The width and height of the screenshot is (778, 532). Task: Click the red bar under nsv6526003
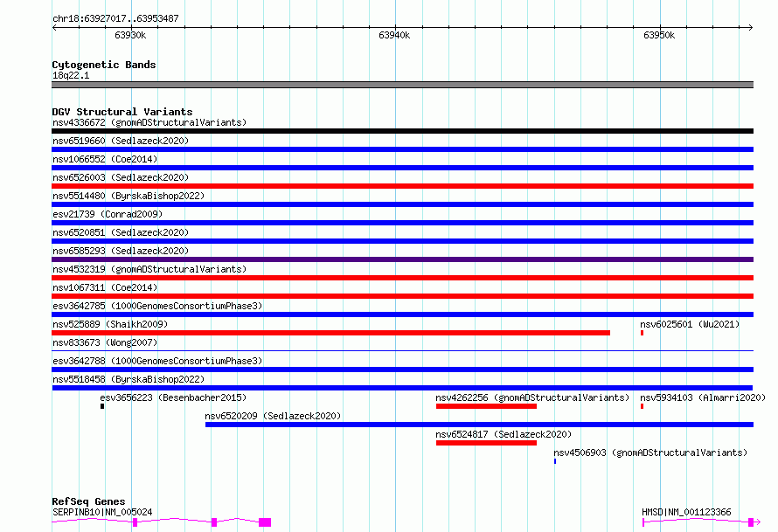[x=402, y=186]
